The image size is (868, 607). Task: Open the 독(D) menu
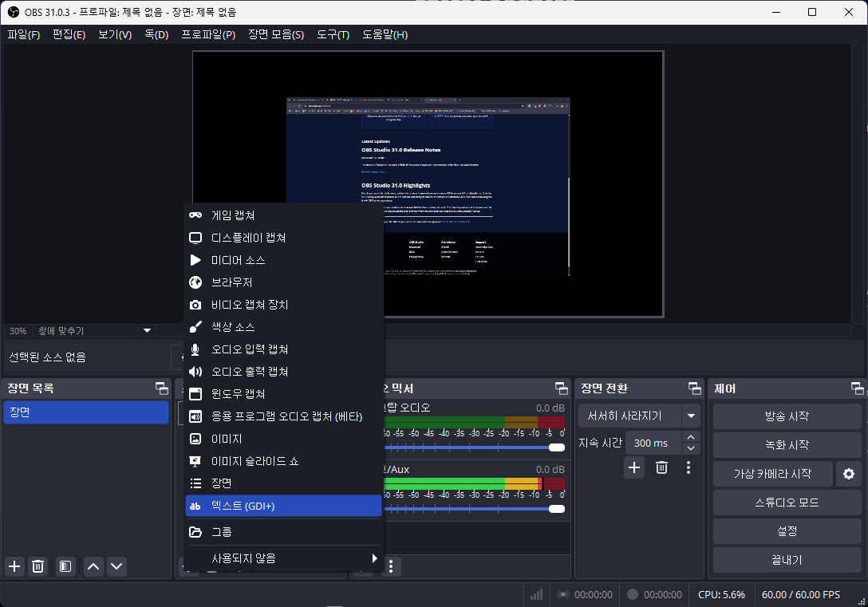(156, 35)
